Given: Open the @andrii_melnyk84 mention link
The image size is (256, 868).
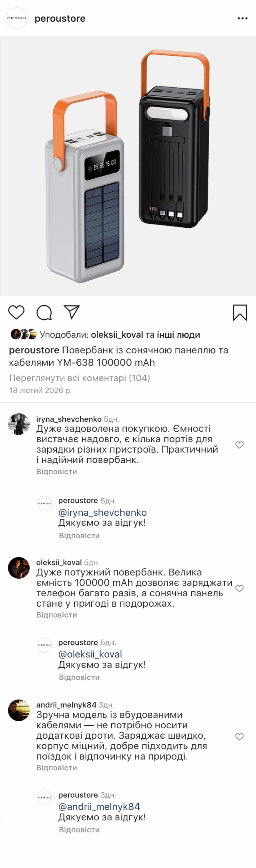Looking at the screenshot, I should [99, 806].
